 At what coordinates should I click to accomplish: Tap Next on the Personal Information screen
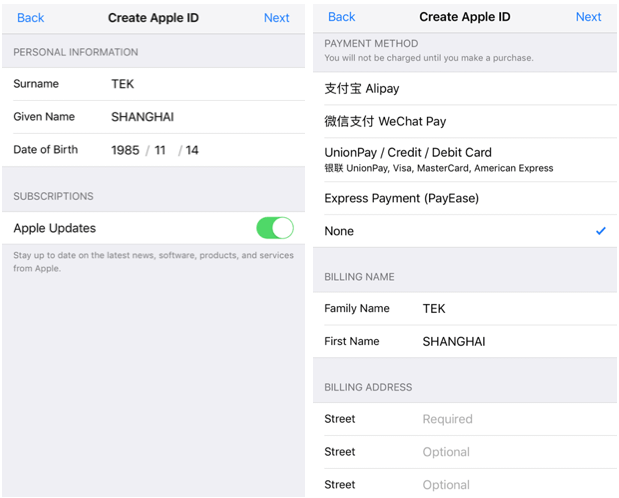click(x=276, y=18)
